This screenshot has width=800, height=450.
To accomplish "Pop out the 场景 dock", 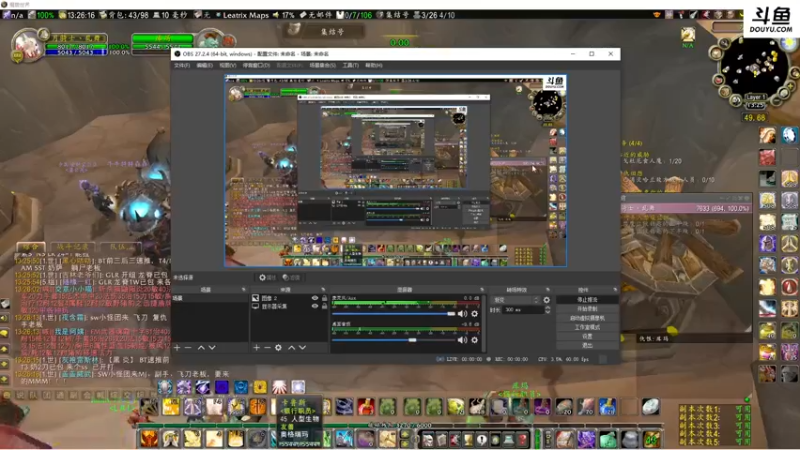I will (x=243, y=290).
